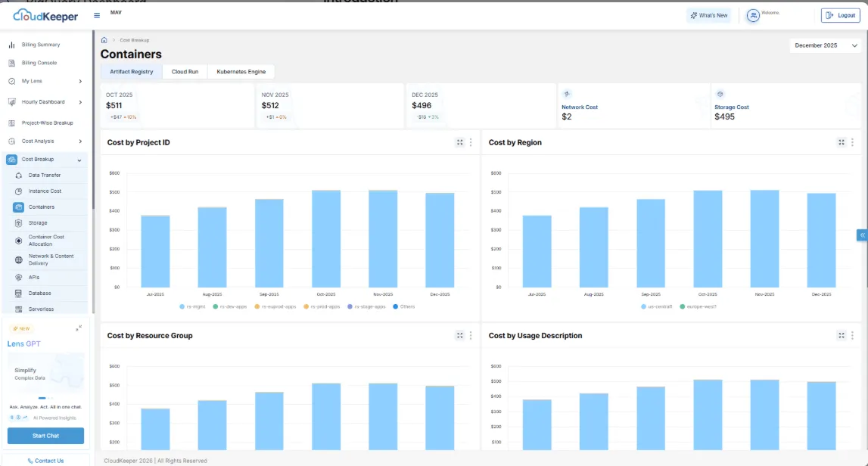Click the My Lens sidebar icon
The width and height of the screenshot is (868, 466).
click(11, 82)
